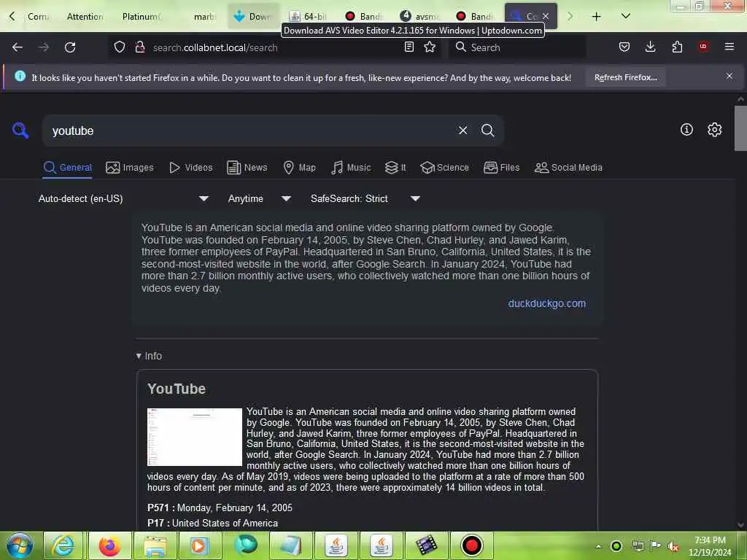This screenshot has width=747, height=560.
Task: Switch to the Download browser tab
Action: pos(253,17)
